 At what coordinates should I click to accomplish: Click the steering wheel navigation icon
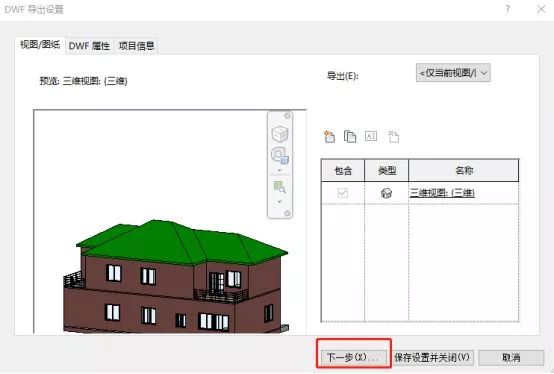(279, 155)
